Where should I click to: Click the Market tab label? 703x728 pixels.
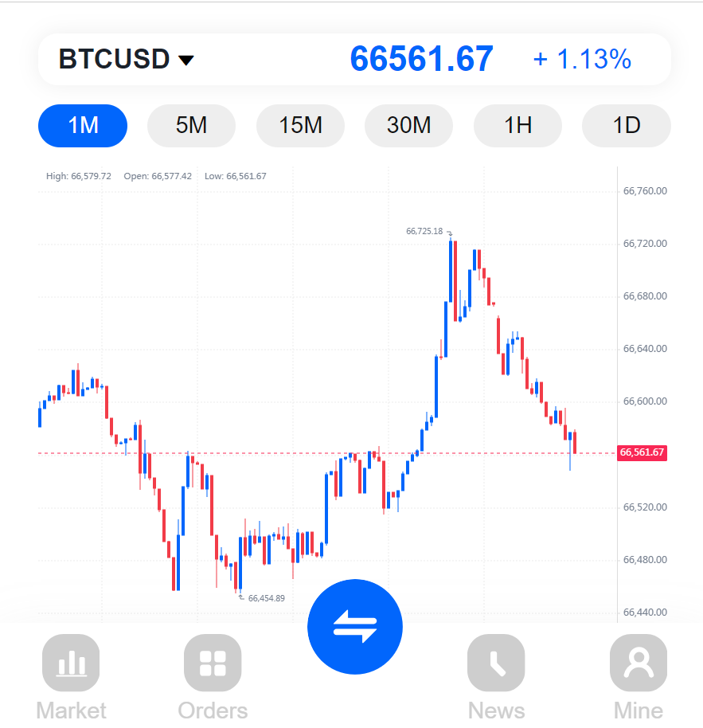(71, 710)
